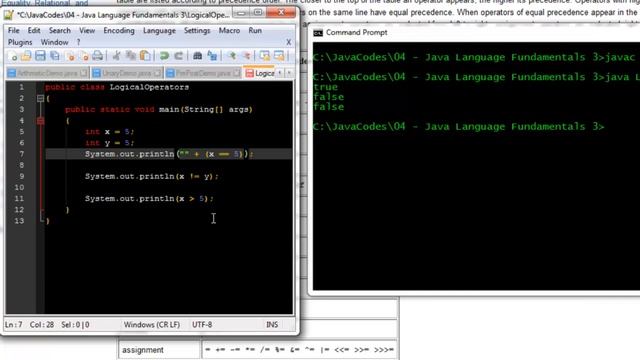640x360 pixels.
Task: Click the UTF-8 encoding status entry
Action: tap(202, 325)
